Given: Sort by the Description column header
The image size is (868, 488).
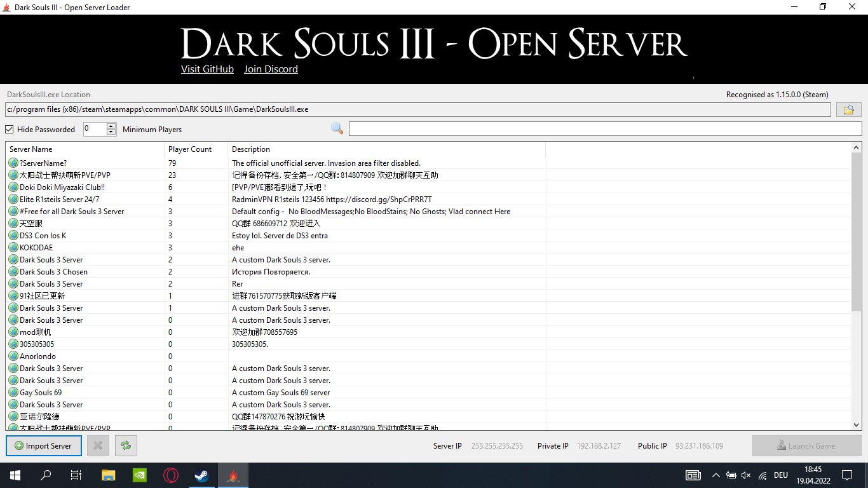Looking at the screenshot, I should [386, 149].
